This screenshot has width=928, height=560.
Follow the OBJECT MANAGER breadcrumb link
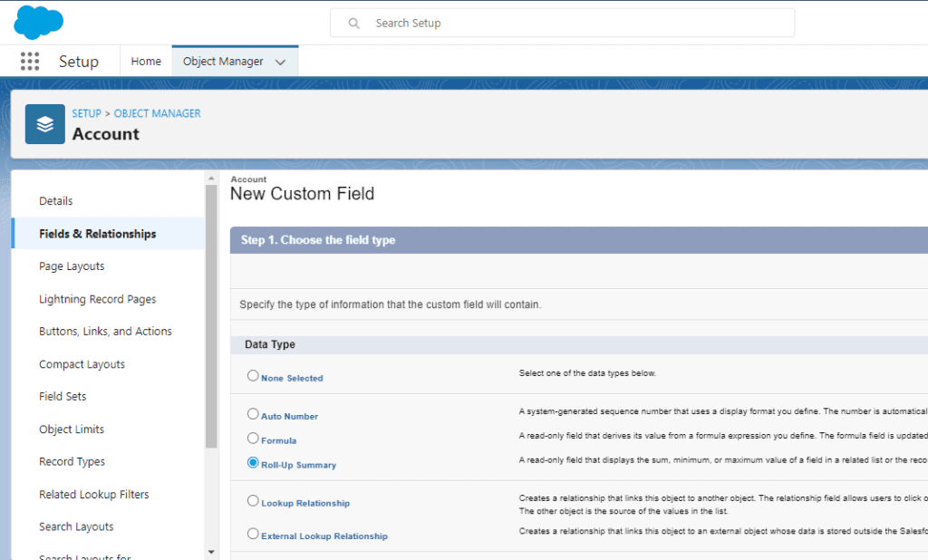(x=158, y=113)
